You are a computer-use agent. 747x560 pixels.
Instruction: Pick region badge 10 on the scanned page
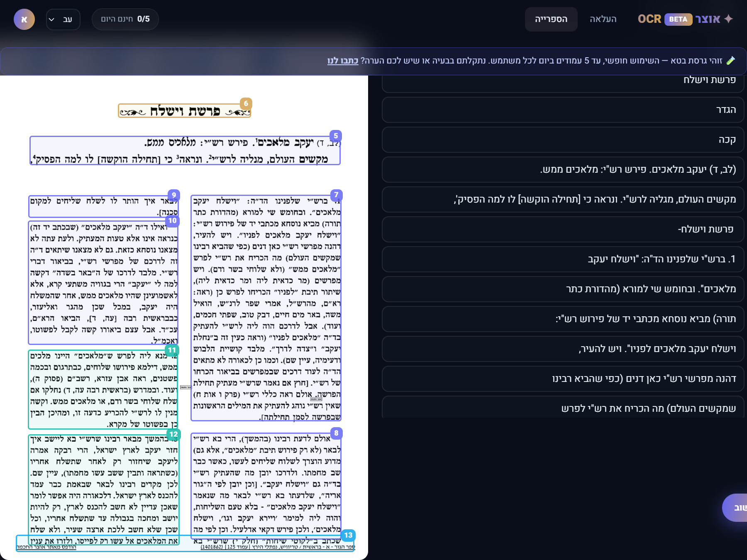[173, 220]
